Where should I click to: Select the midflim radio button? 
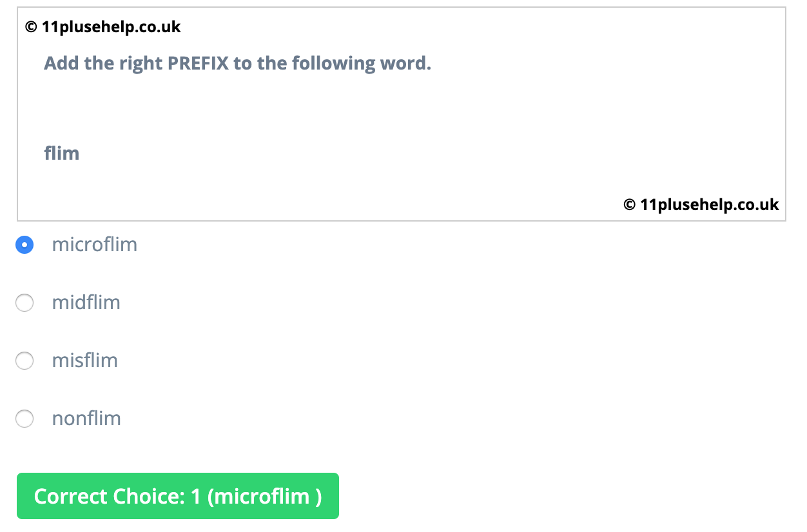point(24,303)
